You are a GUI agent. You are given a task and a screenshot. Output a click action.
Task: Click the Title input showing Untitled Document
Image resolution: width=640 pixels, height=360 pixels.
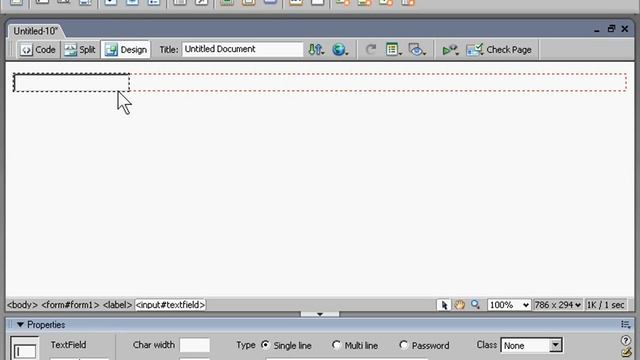242,49
